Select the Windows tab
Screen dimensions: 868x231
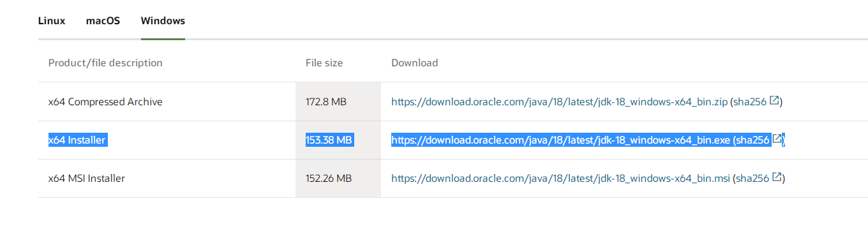[163, 20]
